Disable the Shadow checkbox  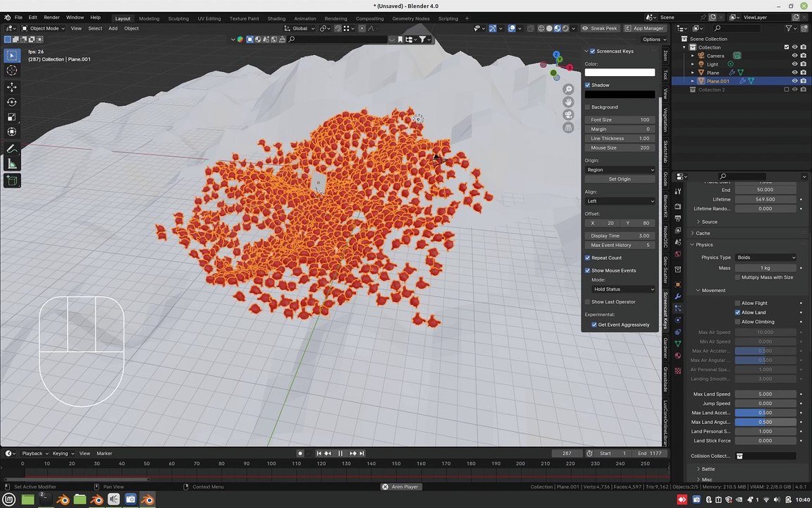coord(588,85)
